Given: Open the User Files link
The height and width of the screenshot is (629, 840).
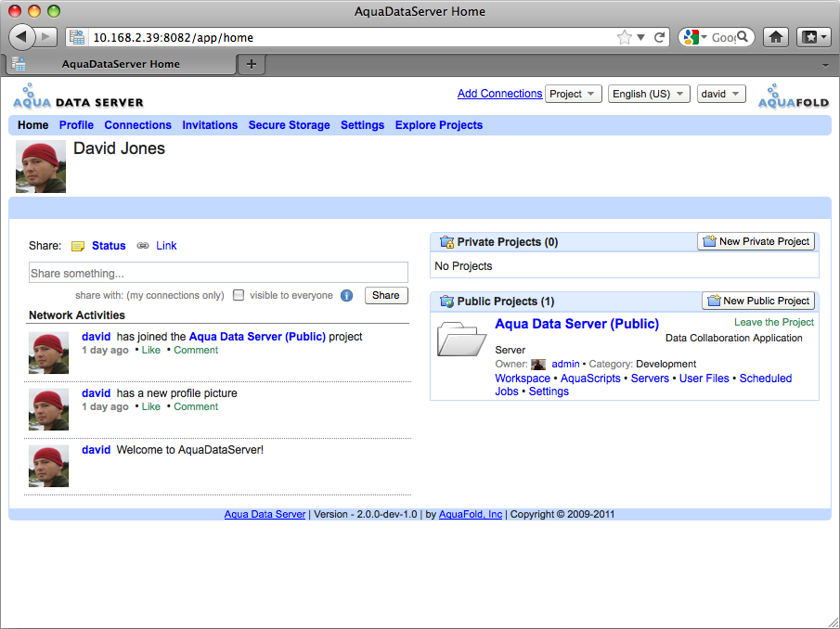Looking at the screenshot, I should tap(704, 378).
